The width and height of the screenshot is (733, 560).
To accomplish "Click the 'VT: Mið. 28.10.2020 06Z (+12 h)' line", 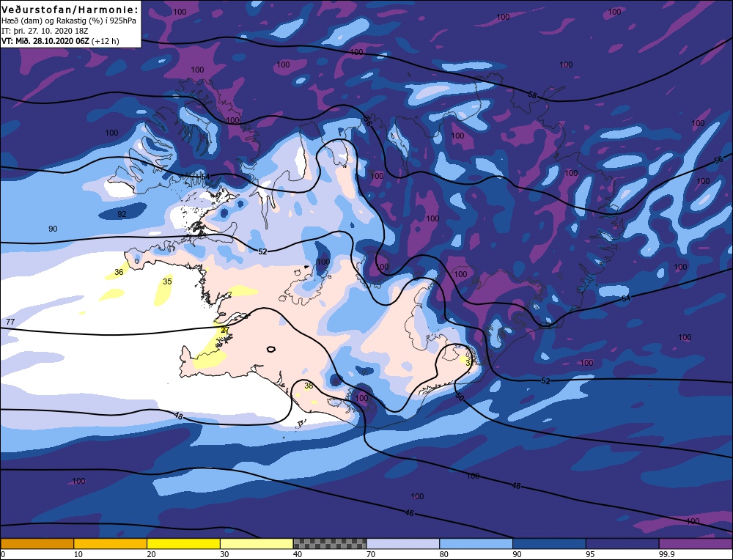I will [60, 41].
